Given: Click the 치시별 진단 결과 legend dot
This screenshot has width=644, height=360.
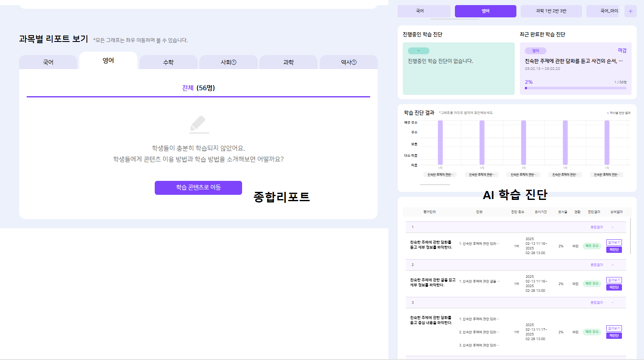Looking at the screenshot, I should tap(608, 113).
